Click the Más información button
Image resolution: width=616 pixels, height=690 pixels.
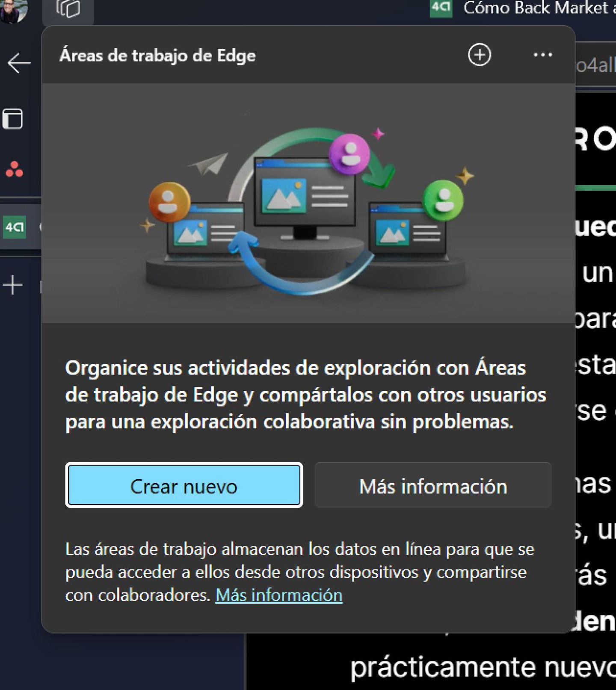(x=433, y=486)
